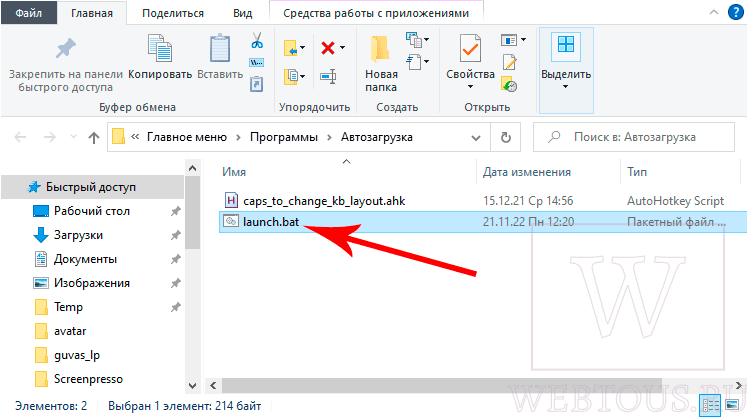Click the Edit file pencil icon

[x=509, y=62]
